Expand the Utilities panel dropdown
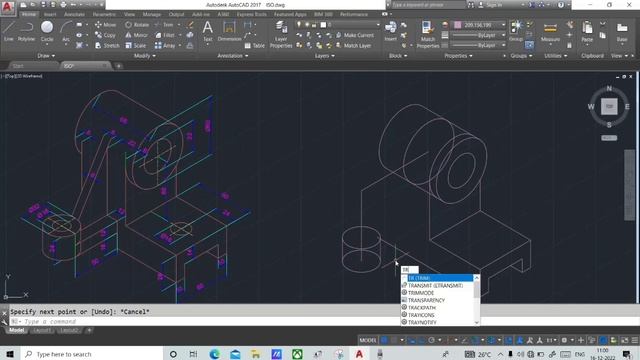Viewport: 640px width, 360px height. pyautogui.click(x=556, y=56)
